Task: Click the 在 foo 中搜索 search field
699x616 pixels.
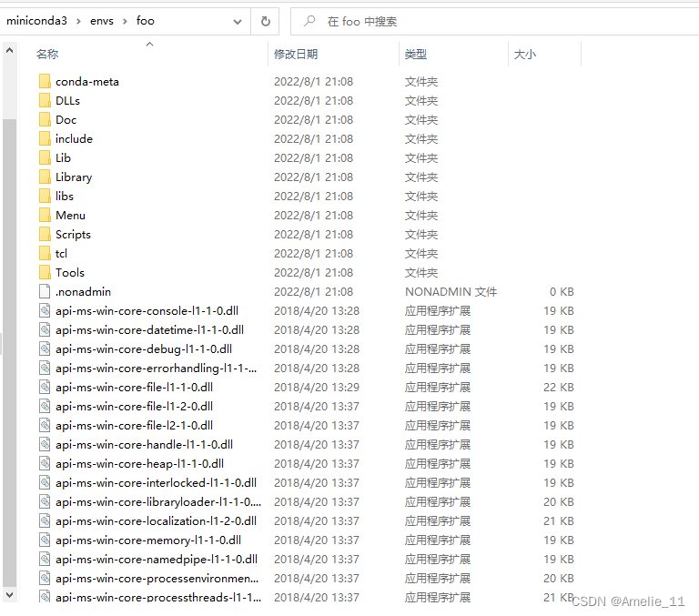Action: [495, 22]
